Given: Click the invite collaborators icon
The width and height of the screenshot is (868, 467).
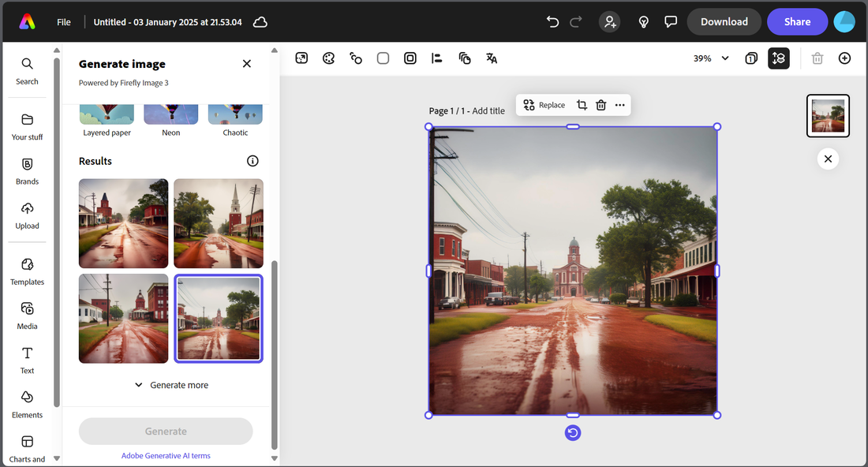Looking at the screenshot, I should (609, 22).
